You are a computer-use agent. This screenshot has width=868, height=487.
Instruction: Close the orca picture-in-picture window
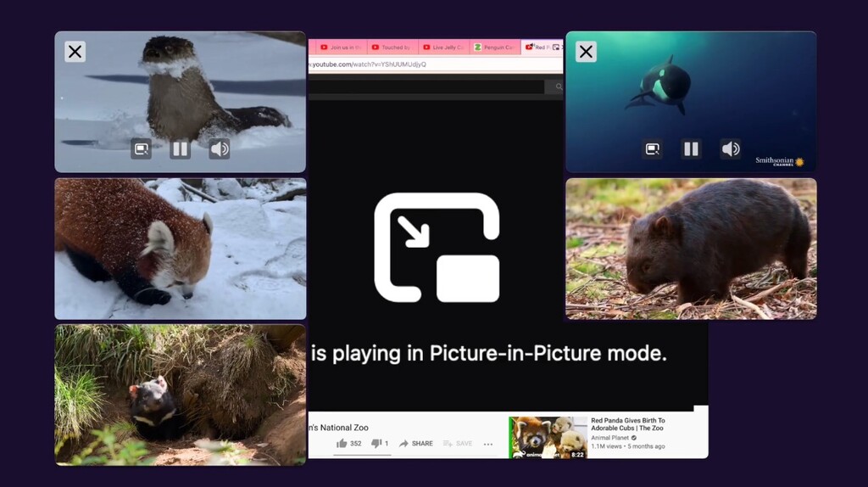(586, 52)
